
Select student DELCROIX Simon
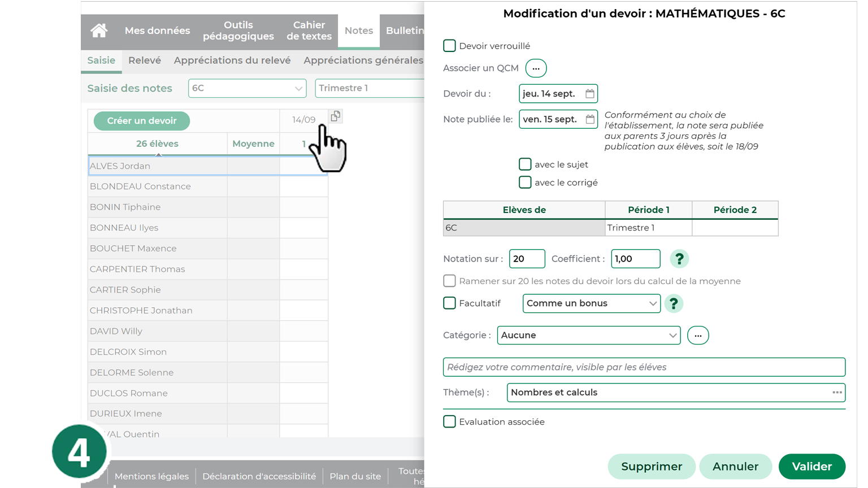[158, 352]
